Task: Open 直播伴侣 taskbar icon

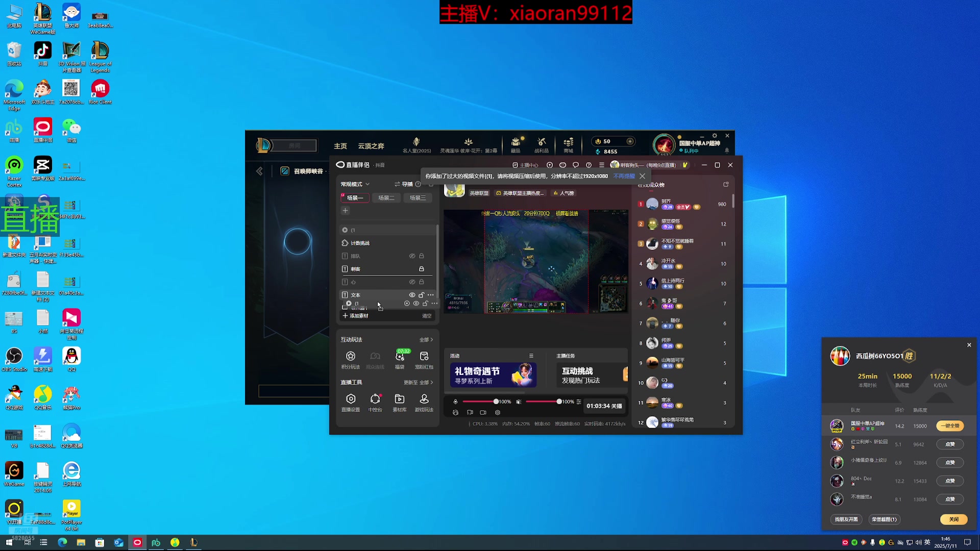Action: tap(137, 542)
